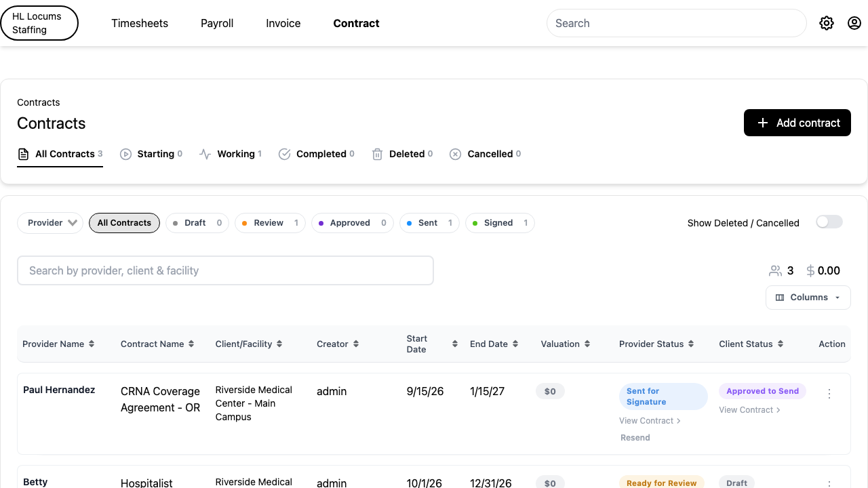Click the All Contracts document icon
This screenshot has height=488, width=868.
[23, 154]
